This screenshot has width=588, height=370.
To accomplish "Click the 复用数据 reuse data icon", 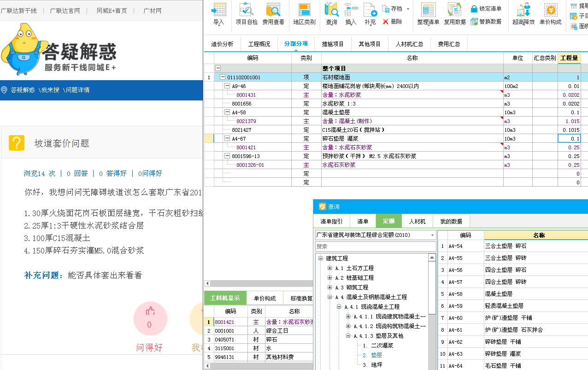I will point(455,10).
